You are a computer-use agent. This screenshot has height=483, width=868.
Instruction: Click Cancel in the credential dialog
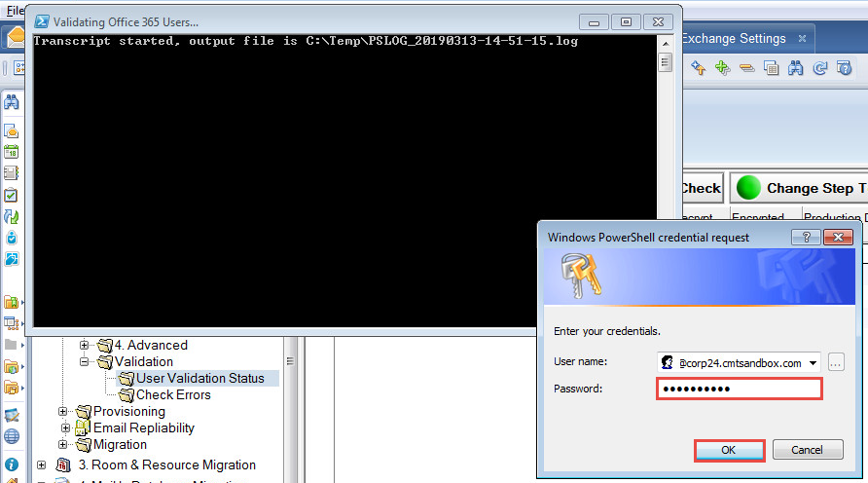click(x=807, y=450)
